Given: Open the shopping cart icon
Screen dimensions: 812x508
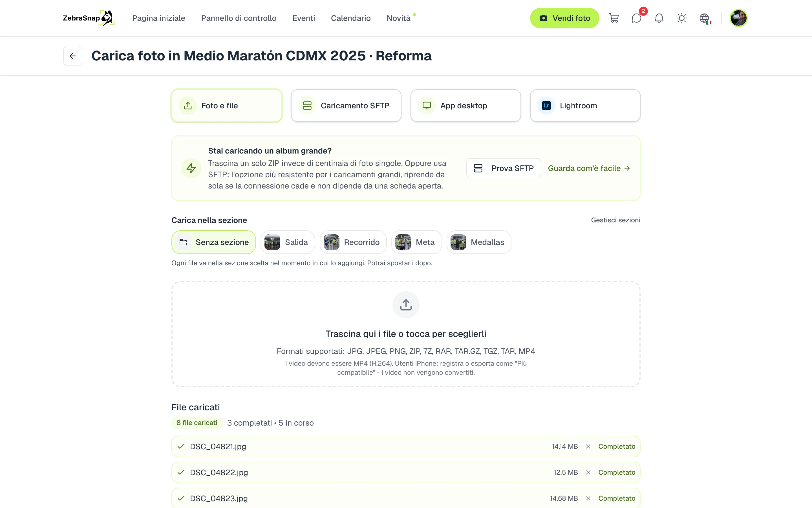Looking at the screenshot, I should pyautogui.click(x=614, y=18).
